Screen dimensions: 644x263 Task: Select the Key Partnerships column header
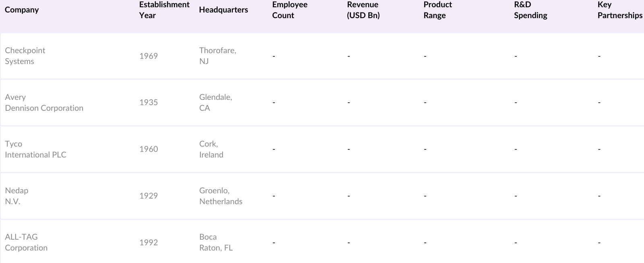619,10
